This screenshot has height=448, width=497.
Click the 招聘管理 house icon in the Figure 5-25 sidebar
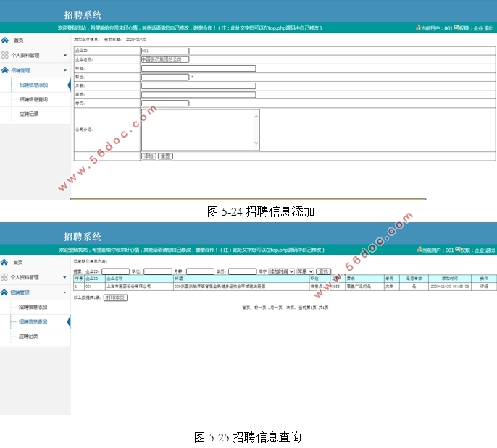pyautogui.click(x=4, y=292)
